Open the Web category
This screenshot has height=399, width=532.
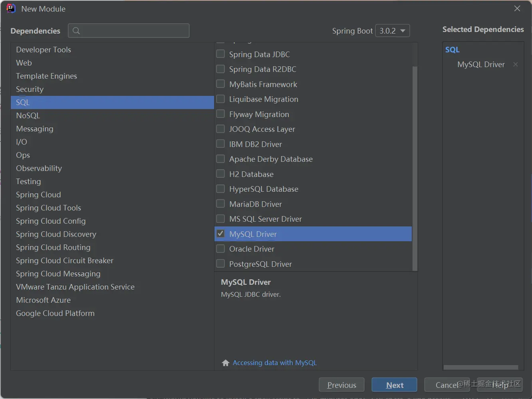pos(112,63)
